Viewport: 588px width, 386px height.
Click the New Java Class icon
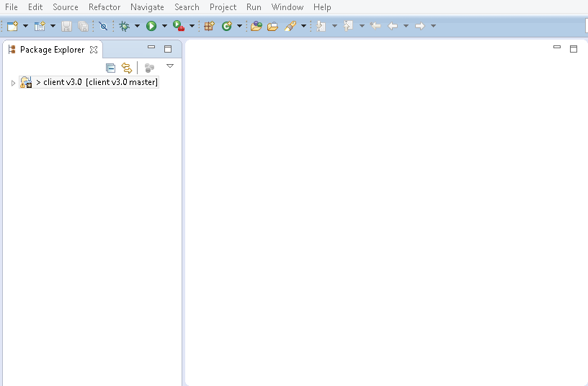pos(226,26)
